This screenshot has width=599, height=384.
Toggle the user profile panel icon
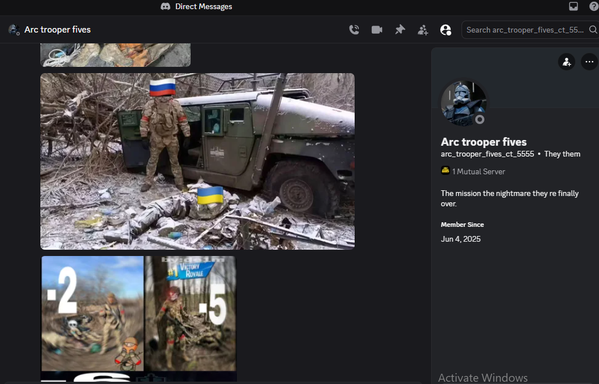[445, 30]
